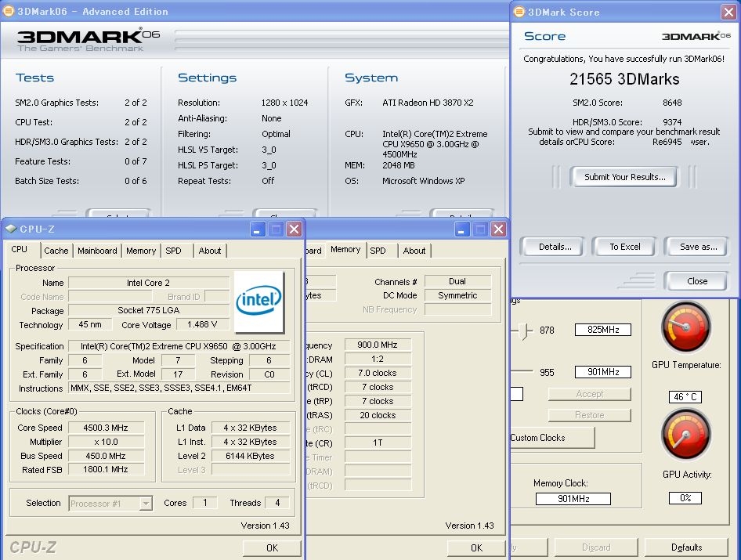Click the Save as... button
Image resolution: width=741 pixels, height=560 pixels.
click(x=697, y=247)
